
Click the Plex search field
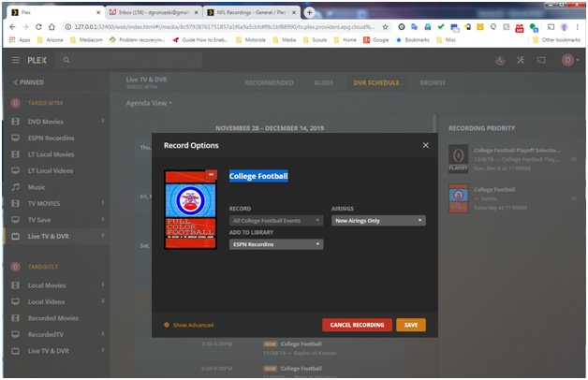click(128, 60)
